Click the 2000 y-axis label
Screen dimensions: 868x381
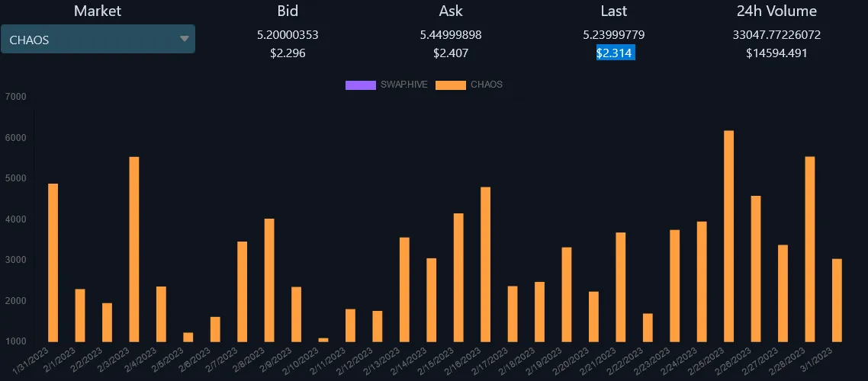point(15,301)
